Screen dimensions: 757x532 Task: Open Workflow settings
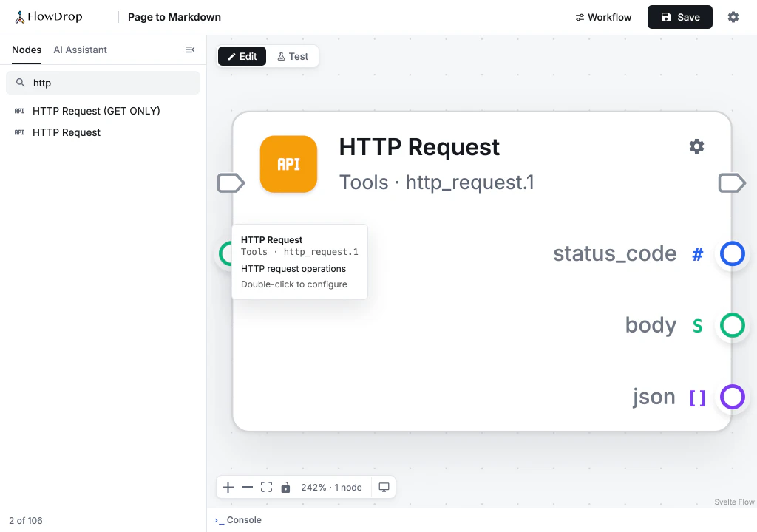coord(603,18)
